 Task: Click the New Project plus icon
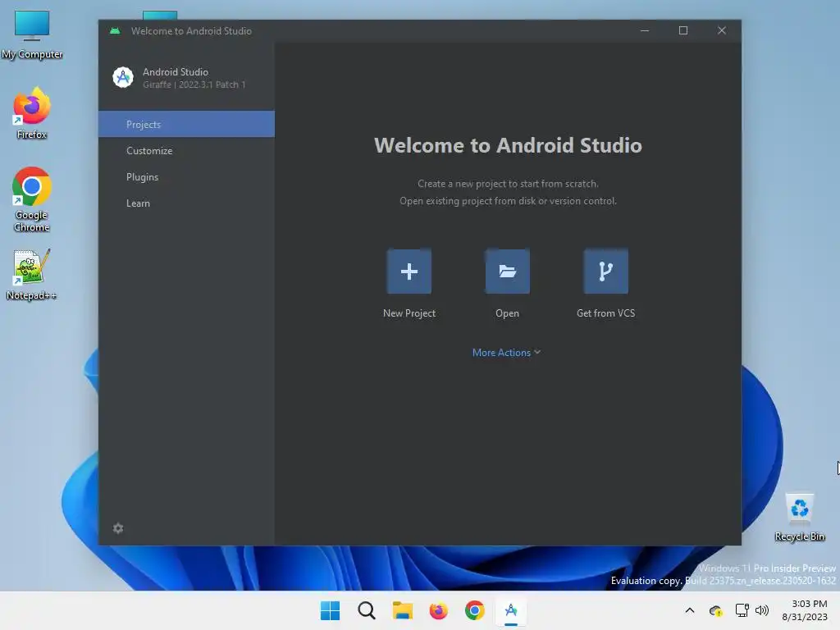click(409, 271)
